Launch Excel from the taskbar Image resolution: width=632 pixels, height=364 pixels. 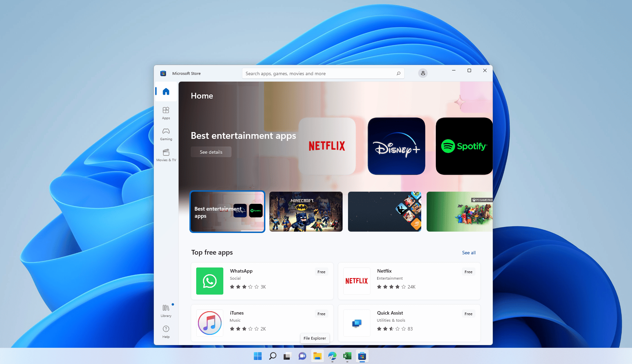point(347,356)
